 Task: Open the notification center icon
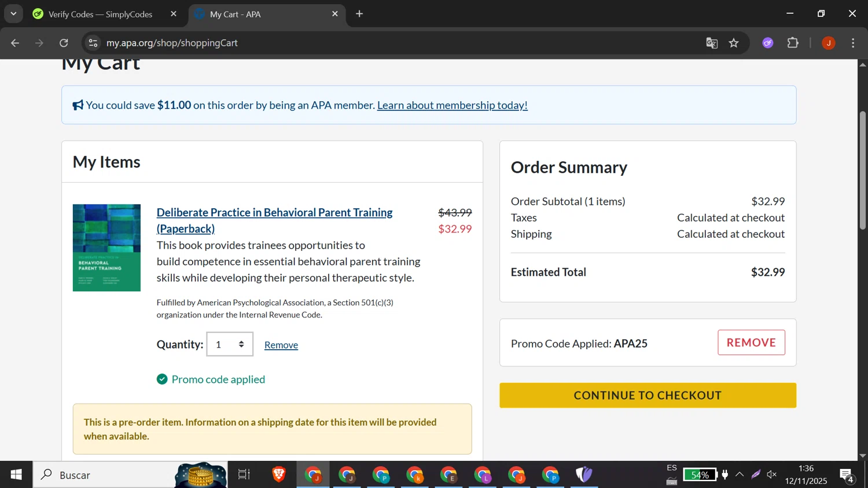point(847,475)
